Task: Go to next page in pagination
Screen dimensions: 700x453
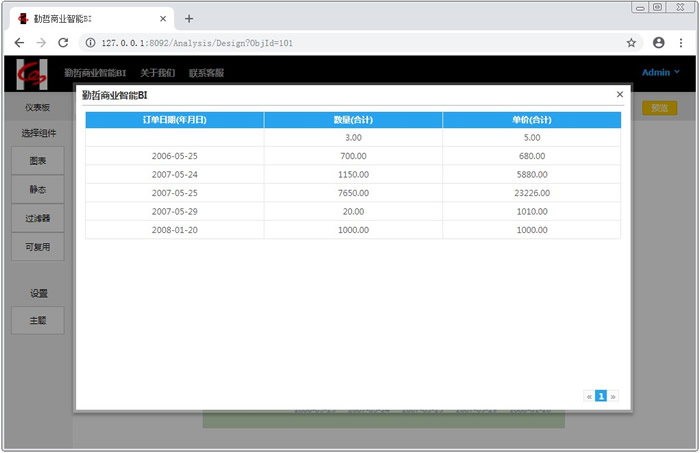Action: tap(613, 396)
